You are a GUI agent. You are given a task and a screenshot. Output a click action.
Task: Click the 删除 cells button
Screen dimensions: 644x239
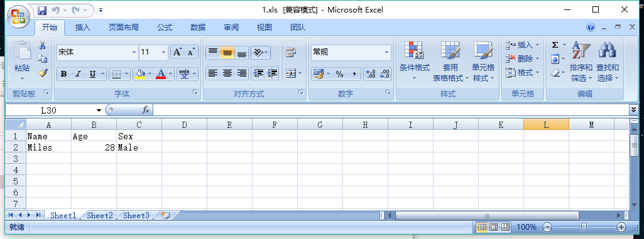tap(522, 58)
